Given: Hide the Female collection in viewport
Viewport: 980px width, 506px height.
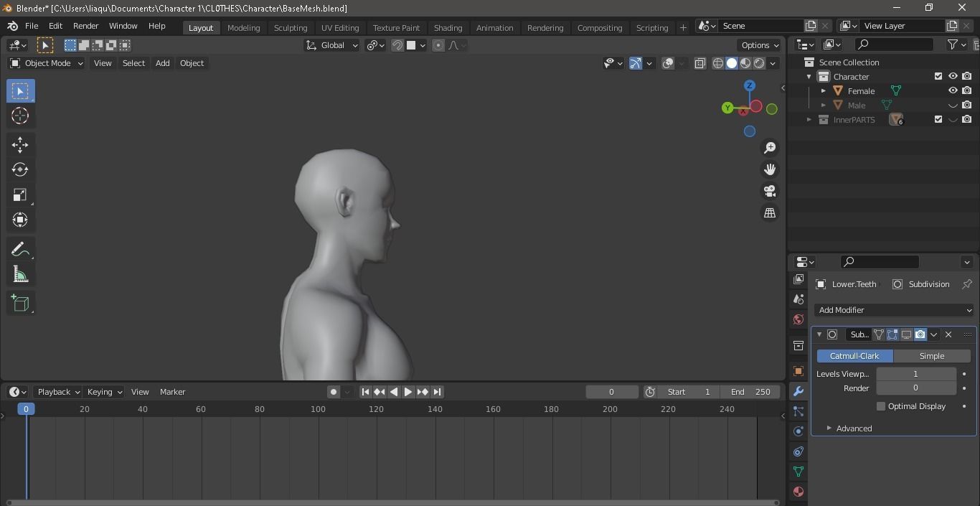Looking at the screenshot, I should click(x=953, y=90).
